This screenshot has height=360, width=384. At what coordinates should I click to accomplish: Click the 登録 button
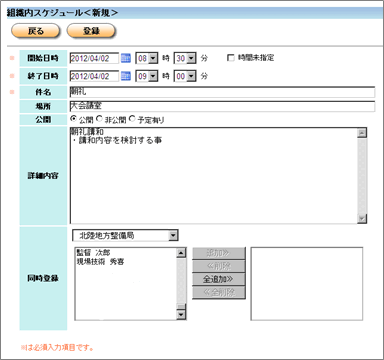[x=91, y=31]
